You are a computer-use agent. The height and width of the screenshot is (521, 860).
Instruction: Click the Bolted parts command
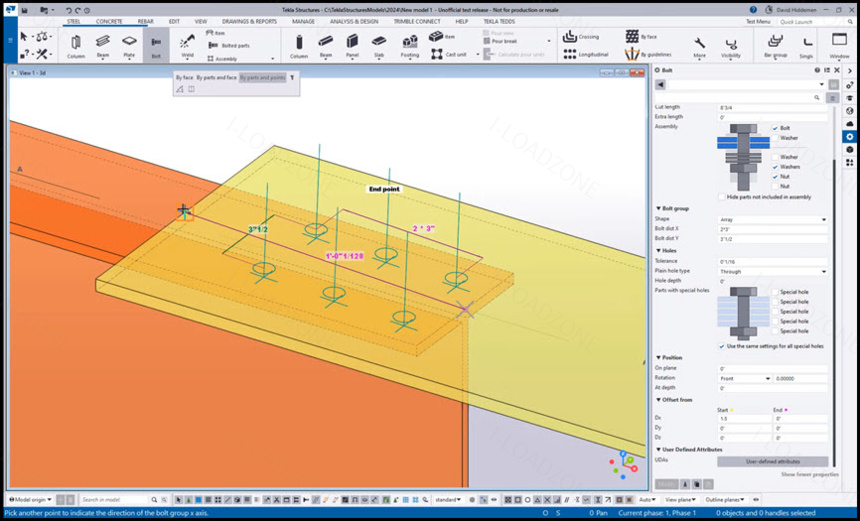tap(229, 46)
